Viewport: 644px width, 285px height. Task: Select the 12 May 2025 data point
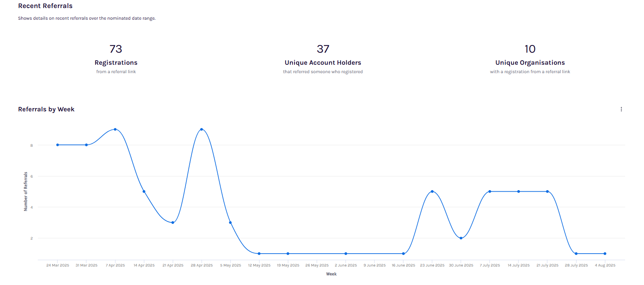pos(259,254)
